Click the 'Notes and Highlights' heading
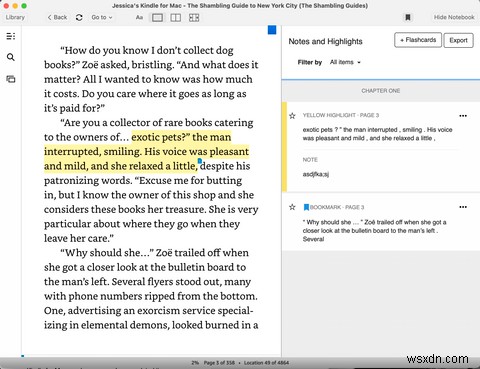 325,41
